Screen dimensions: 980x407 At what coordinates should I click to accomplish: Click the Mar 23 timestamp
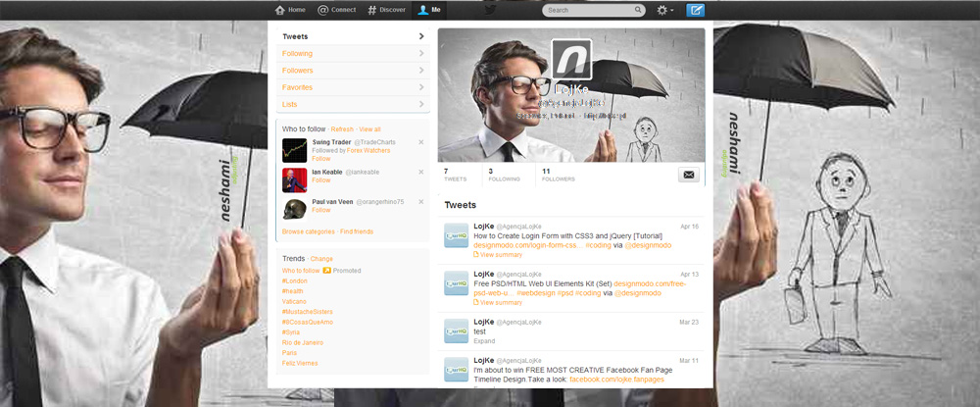click(689, 322)
